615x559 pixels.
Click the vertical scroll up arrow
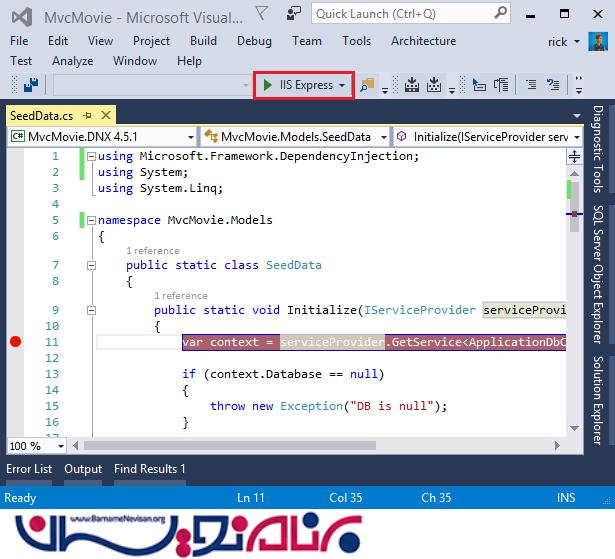pos(574,173)
